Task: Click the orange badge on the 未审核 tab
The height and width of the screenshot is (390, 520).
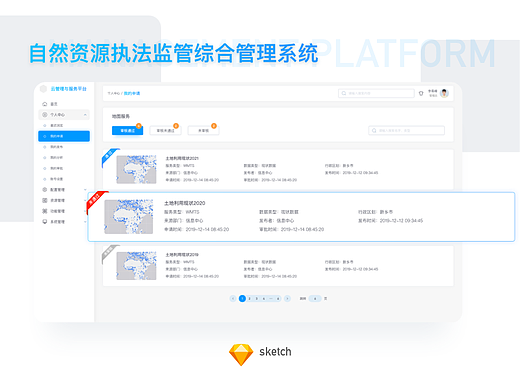Action: [214, 126]
